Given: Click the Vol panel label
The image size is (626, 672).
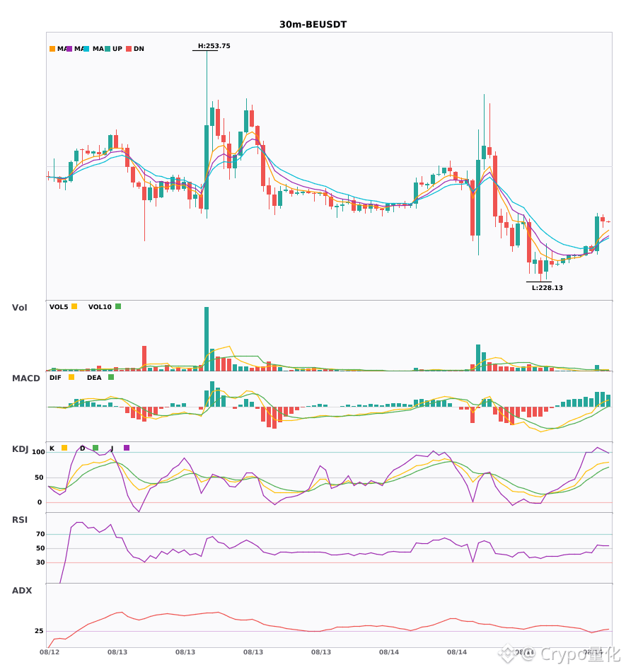Looking at the screenshot, I should (x=19, y=308).
